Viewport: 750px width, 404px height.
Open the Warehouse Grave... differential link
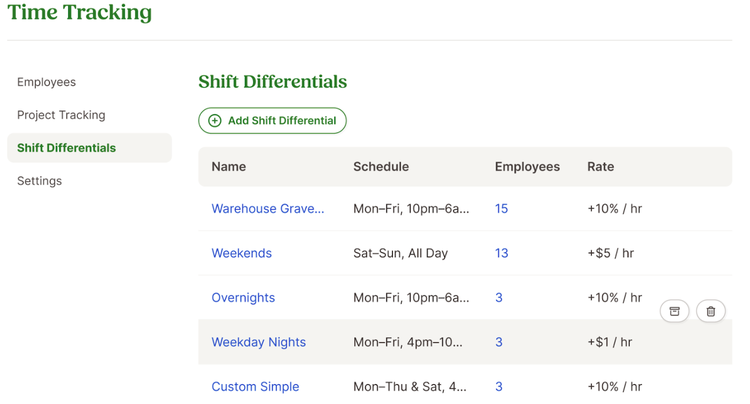(268, 208)
